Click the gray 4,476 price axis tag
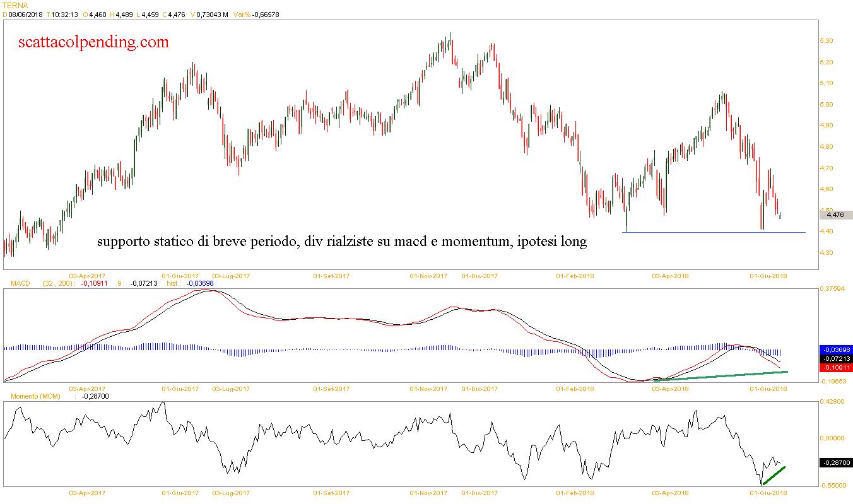 pos(835,215)
